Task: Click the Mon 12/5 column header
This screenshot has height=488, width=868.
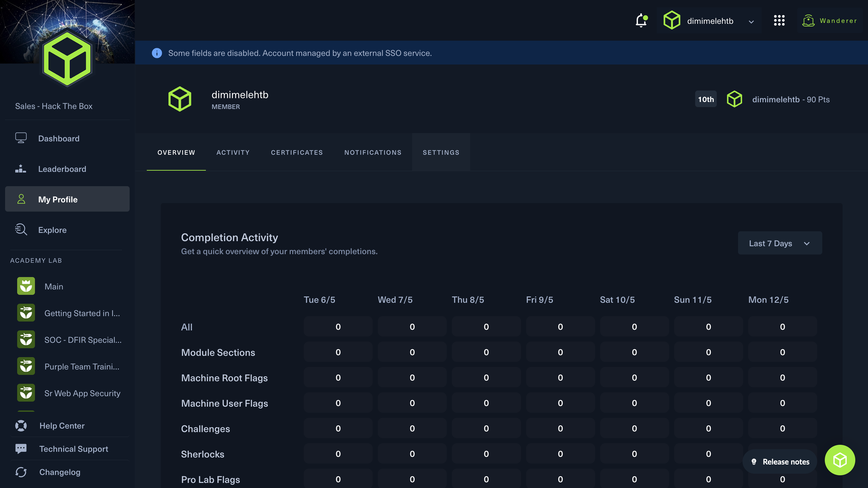Action: tap(768, 299)
